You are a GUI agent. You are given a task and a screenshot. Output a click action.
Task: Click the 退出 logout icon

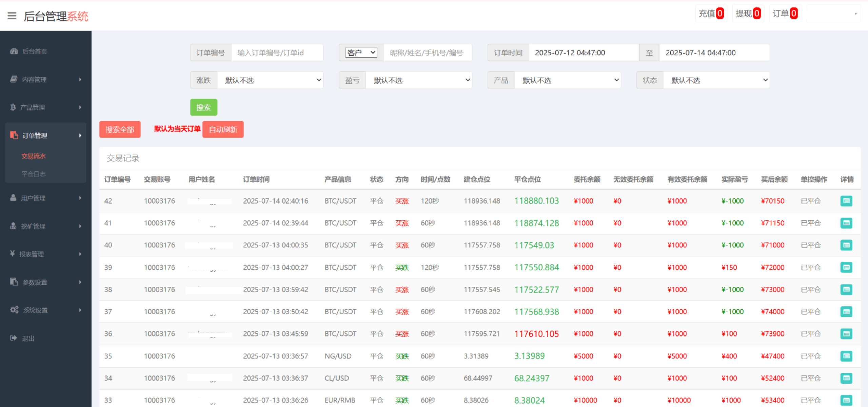[13, 338]
